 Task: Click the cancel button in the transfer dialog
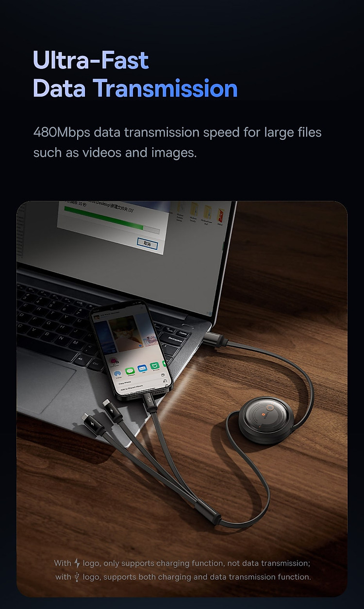(x=147, y=244)
